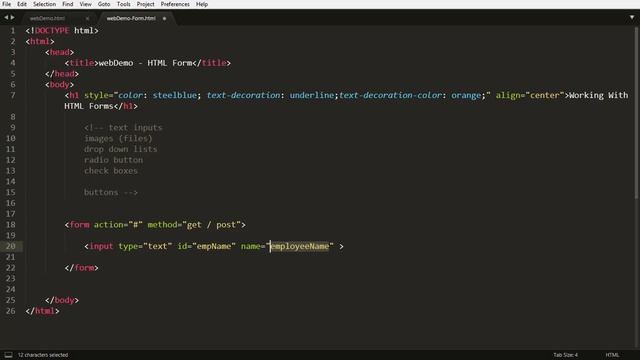Click the DOCTYPE keyword on line 1

[52, 31]
